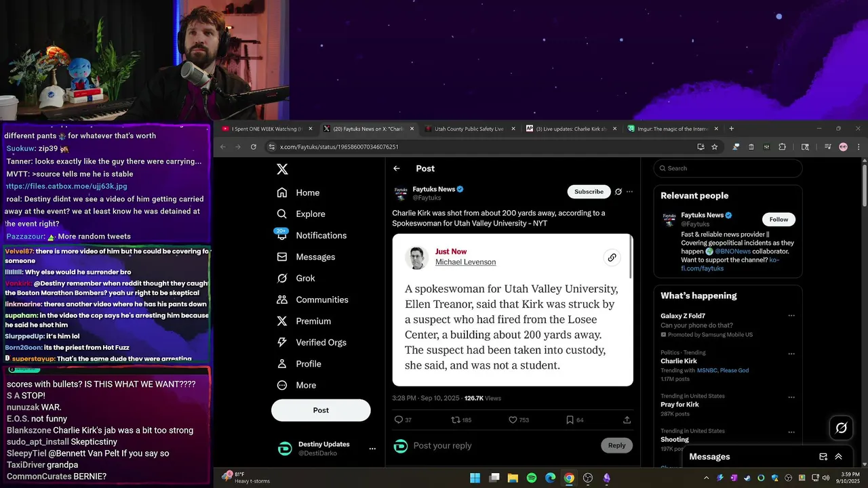Open a new browser tab
This screenshot has width=868, height=488.
tap(731, 129)
